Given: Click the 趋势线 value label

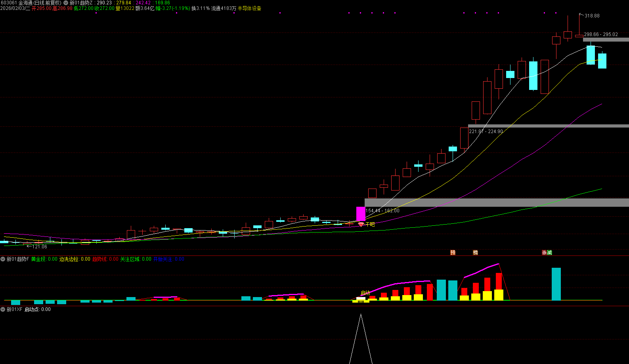Looking at the screenshot, I should 105,259.
